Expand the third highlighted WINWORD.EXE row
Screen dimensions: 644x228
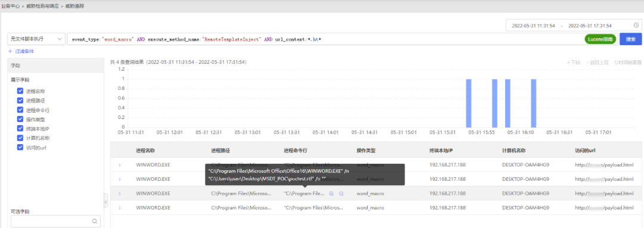pyautogui.click(x=119, y=193)
